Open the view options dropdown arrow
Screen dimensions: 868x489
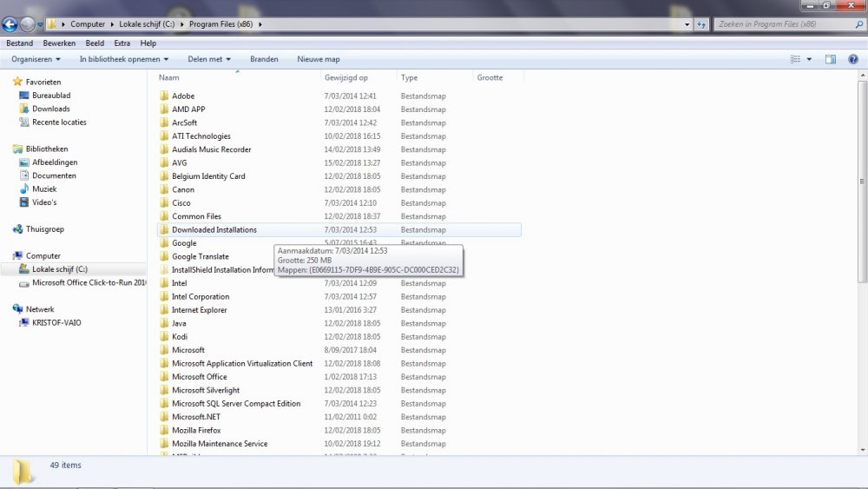tap(809, 59)
